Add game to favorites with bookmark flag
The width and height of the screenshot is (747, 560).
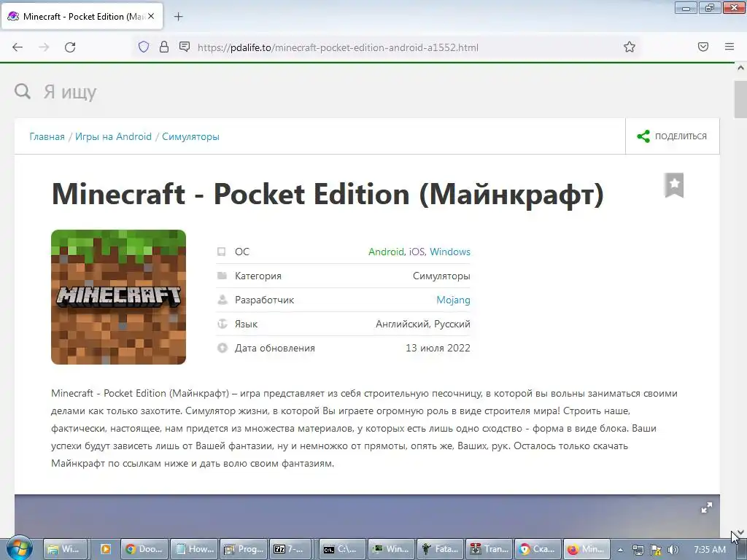[x=674, y=184]
